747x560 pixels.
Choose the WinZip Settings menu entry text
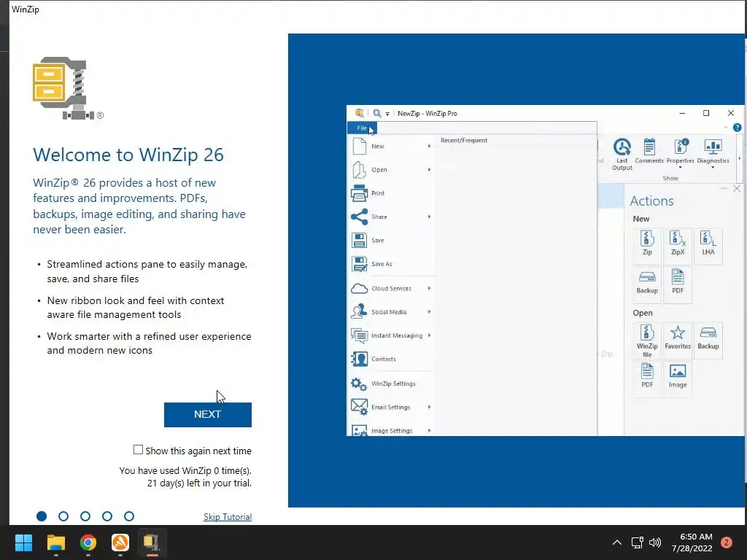[x=393, y=384]
